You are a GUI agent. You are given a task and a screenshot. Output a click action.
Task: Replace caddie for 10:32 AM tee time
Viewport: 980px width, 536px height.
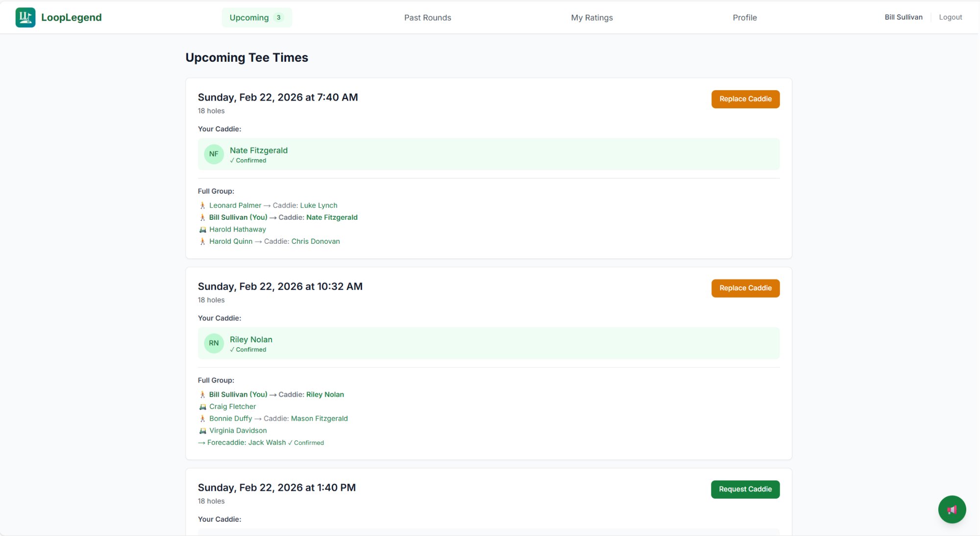(x=745, y=288)
